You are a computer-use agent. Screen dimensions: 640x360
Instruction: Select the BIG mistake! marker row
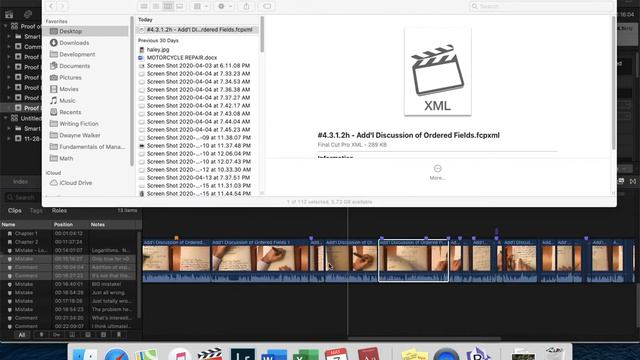69,284
